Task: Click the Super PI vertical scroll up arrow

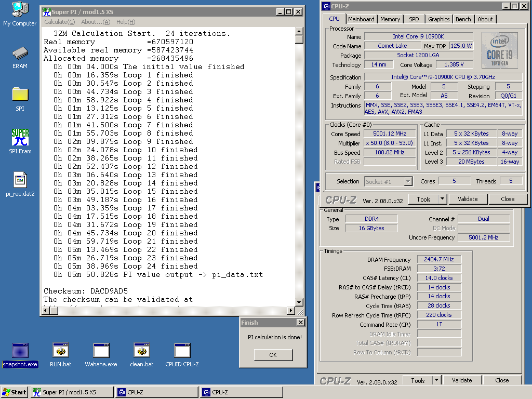Action: pos(299,32)
